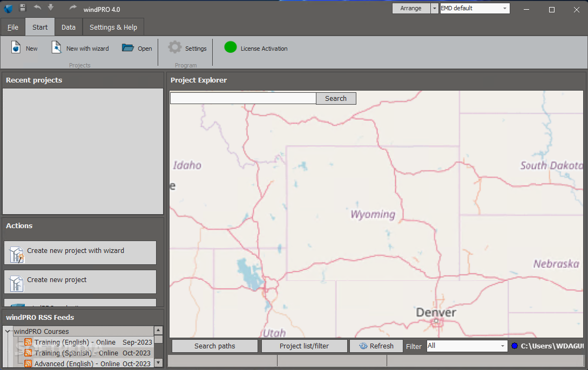This screenshot has width=588, height=370.
Task: Click the Wyoming label on the map
Action: 373,214
